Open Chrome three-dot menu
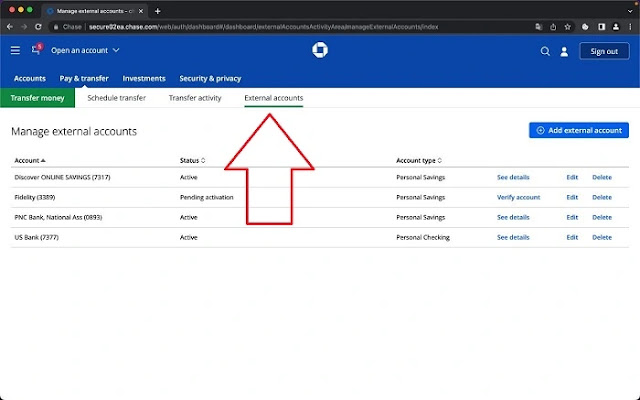Screen dimensions: 640x400 click(631, 27)
